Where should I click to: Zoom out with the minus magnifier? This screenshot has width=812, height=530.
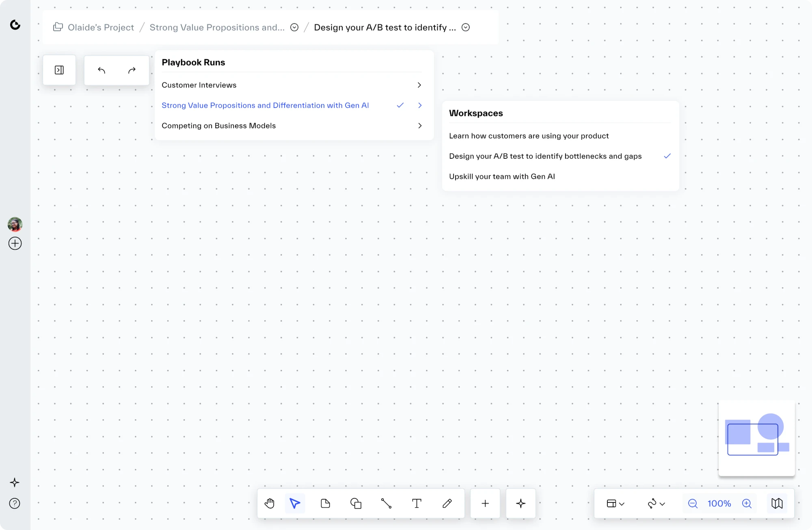click(x=693, y=504)
